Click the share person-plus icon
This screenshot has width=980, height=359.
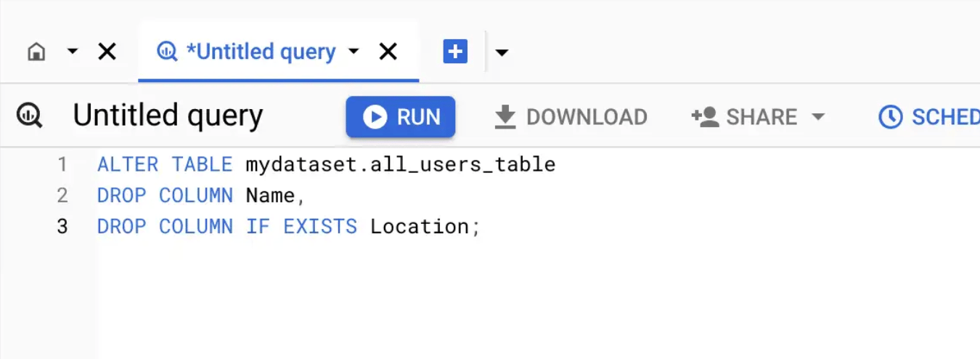(705, 117)
